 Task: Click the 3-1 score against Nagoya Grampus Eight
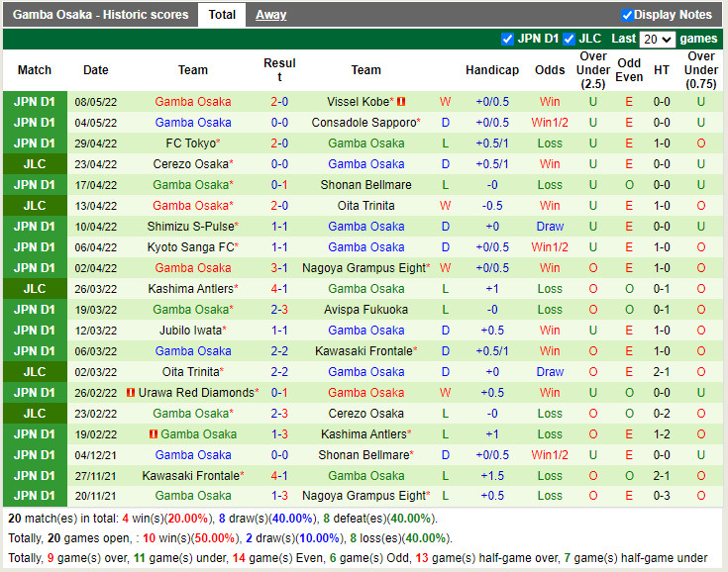click(x=279, y=268)
